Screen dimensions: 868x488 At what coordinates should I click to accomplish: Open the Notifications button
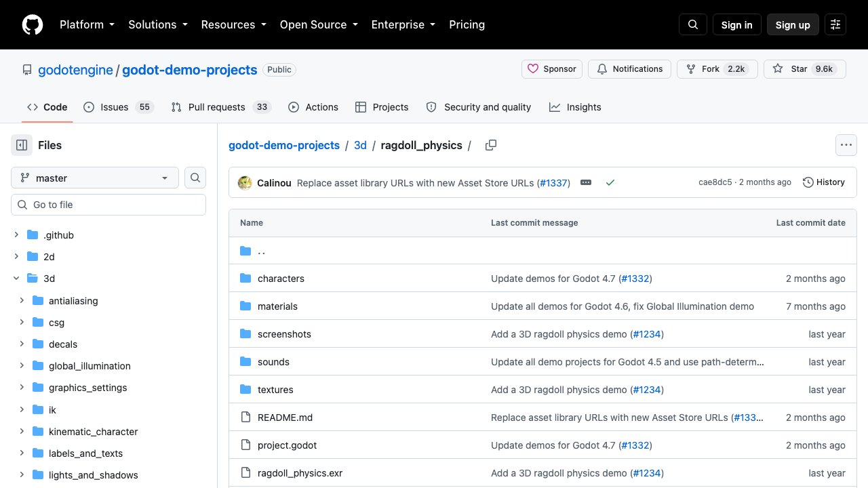630,69
